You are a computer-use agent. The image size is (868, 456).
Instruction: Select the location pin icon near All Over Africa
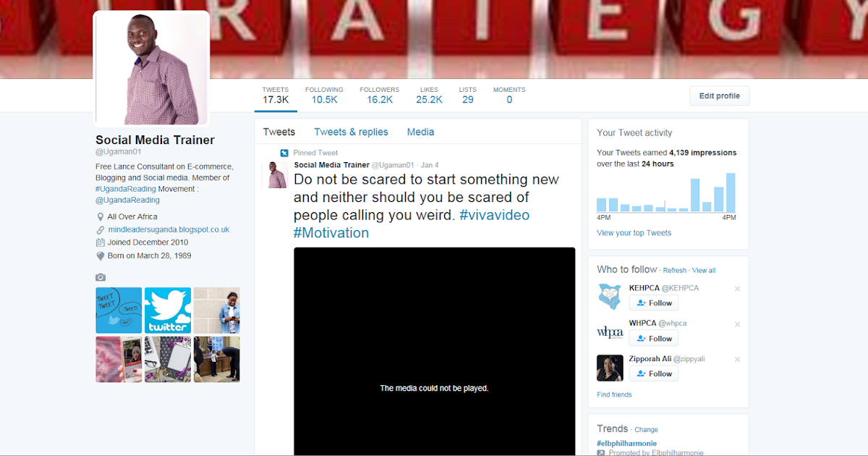101,216
